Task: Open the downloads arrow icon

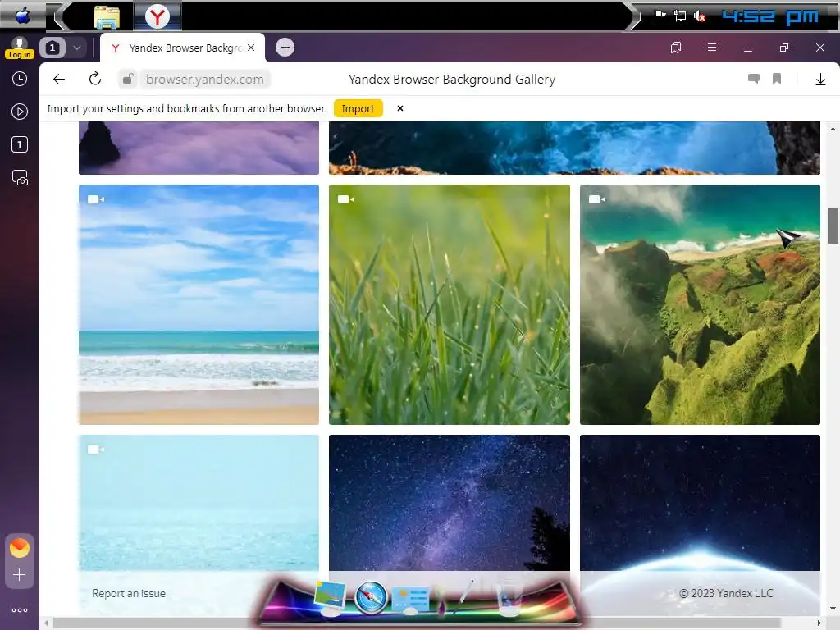Action: [820, 80]
